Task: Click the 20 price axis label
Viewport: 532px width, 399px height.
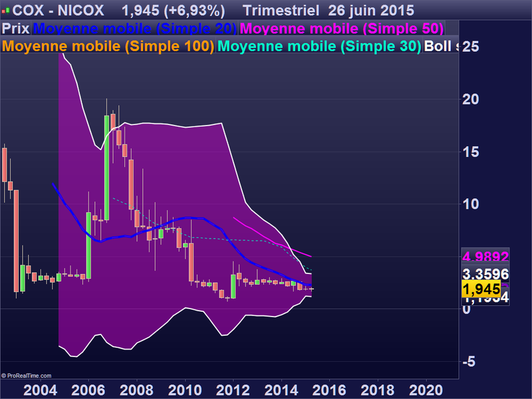Action: 471,99
